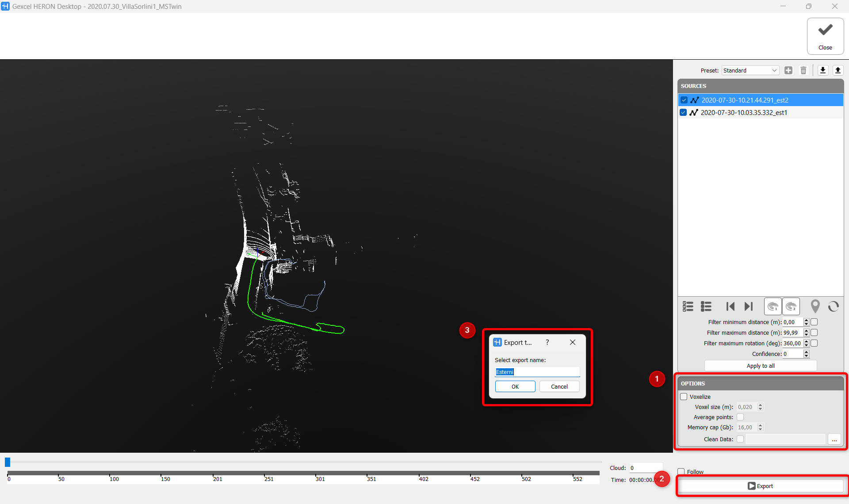Browse for Clean Data with ellipsis button

coord(834,439)
